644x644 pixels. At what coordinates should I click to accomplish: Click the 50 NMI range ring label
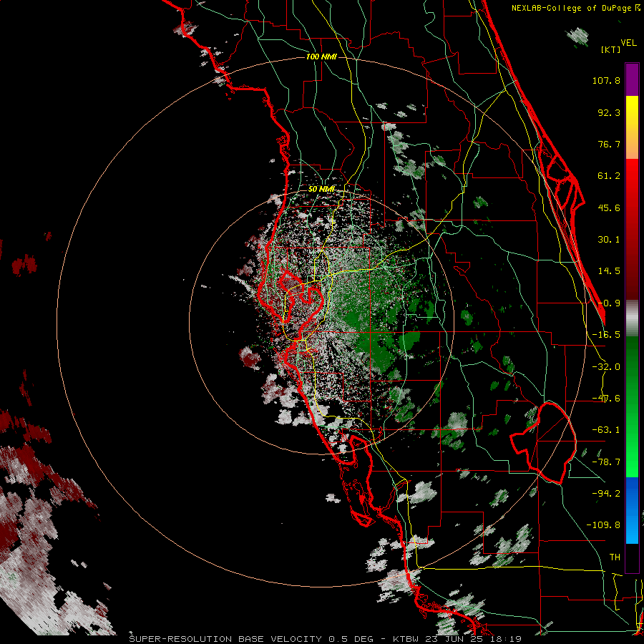[x=321, y=189]
